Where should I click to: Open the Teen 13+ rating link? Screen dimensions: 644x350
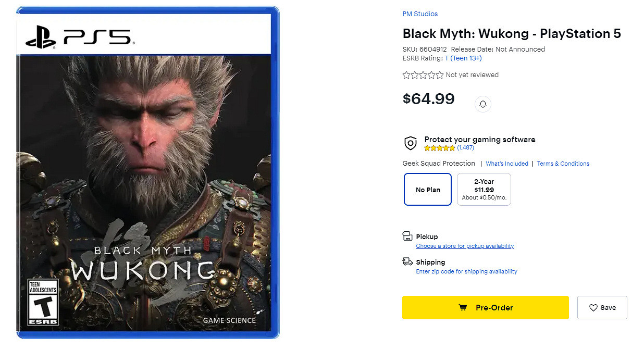[466, 58]
